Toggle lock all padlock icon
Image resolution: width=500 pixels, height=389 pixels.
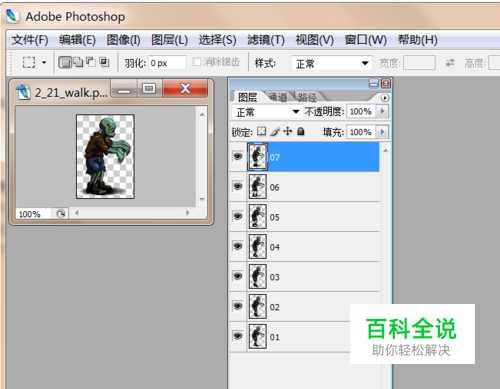click(301, 131)
